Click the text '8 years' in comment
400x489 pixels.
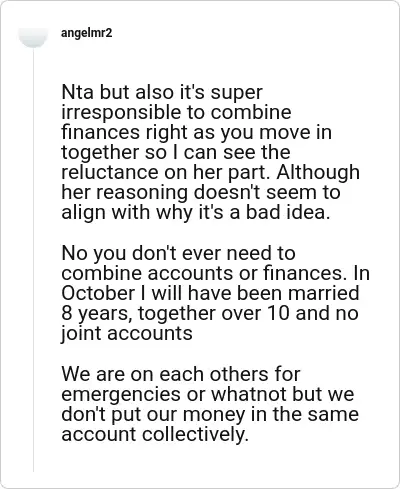97,313
